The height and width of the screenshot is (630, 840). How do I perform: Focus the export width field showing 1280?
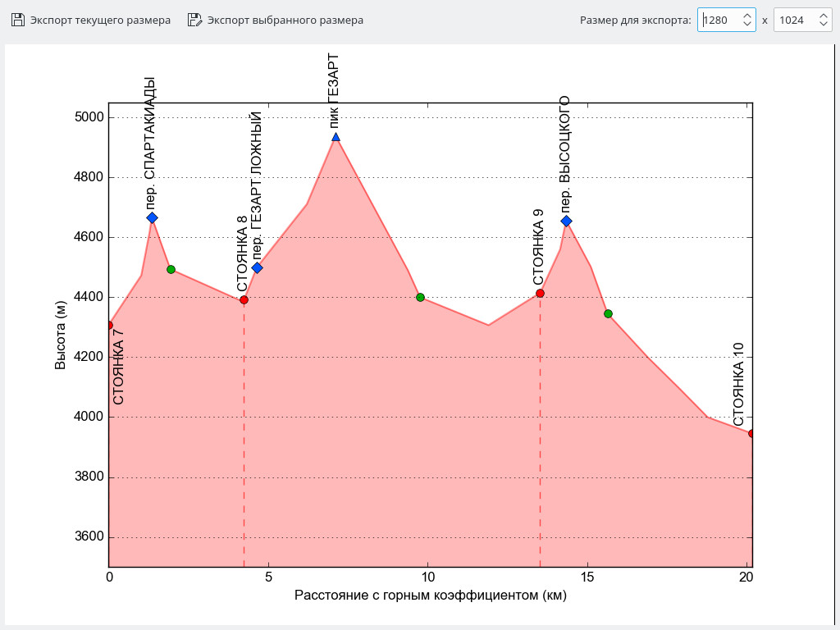[x=719, y=20]
